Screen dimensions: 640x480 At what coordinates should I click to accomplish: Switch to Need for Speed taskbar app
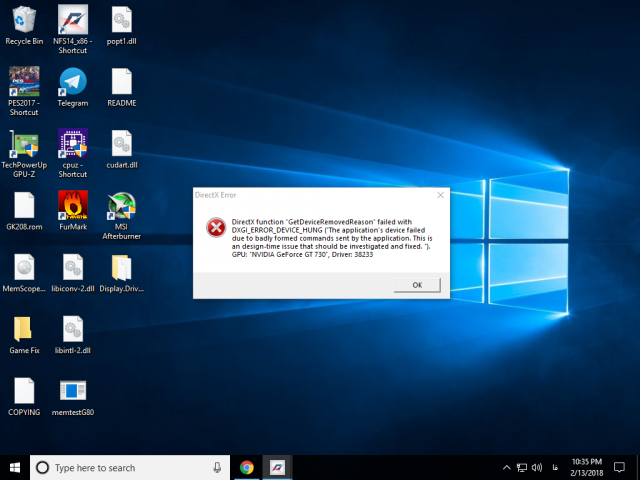coord(277,467)
